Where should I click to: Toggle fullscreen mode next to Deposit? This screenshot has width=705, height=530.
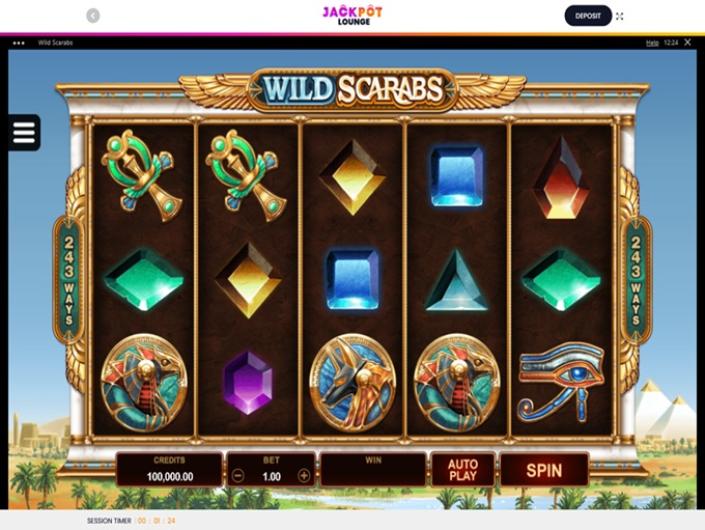(620, 16)
